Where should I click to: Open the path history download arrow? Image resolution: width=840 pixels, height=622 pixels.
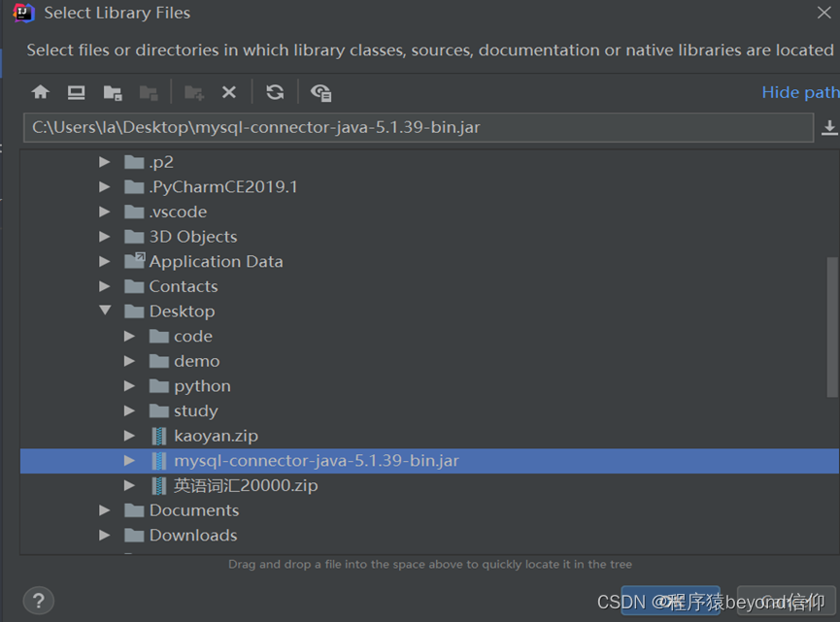pos(829,127)
